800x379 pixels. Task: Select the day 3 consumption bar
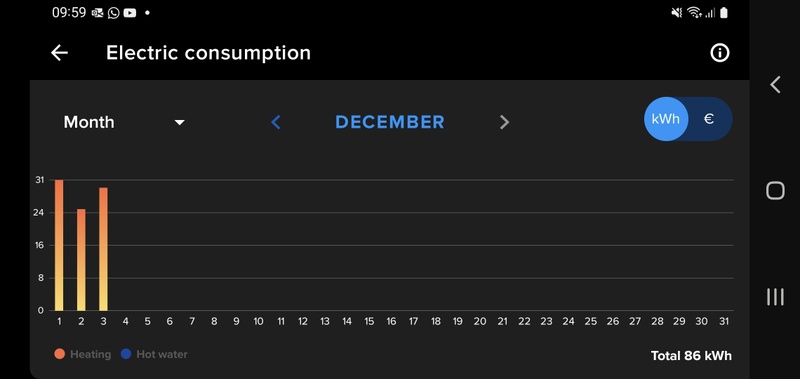(x=104, y=249)
